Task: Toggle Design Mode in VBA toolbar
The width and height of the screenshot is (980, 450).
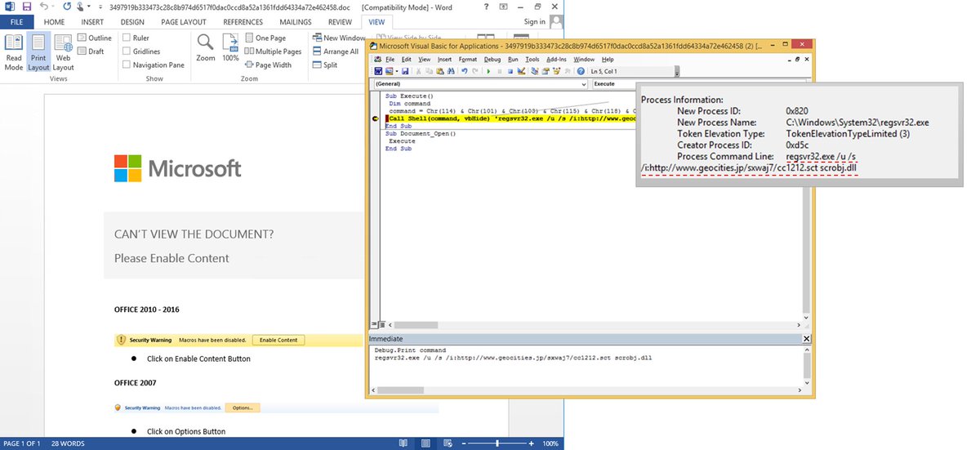Action: [521, 71]
